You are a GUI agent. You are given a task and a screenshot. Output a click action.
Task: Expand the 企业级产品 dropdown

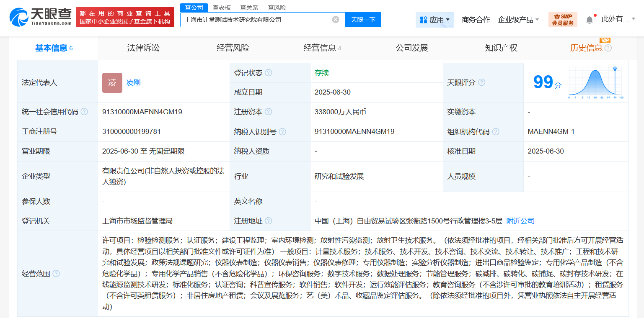[518, 20]
